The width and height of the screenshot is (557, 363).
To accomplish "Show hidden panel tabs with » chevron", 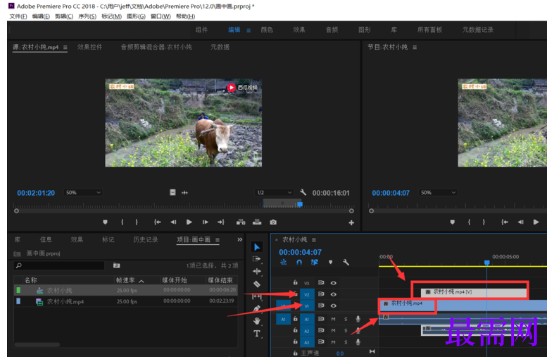I will pyautogui.click(x=240, y=240).
